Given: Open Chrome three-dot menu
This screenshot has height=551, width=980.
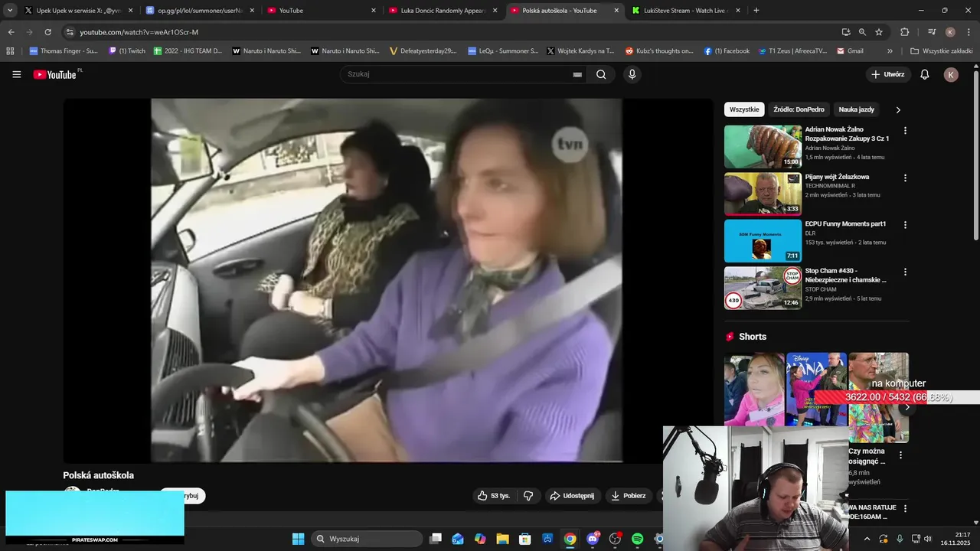Looking at the screenshot, I should coord(969,32).
